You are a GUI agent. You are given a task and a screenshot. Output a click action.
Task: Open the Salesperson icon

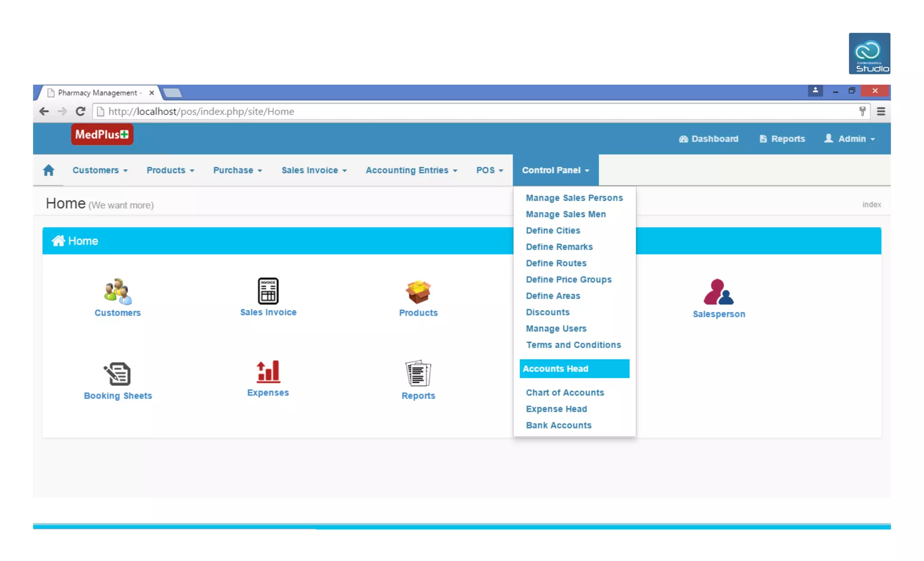[x=719, y=292]
